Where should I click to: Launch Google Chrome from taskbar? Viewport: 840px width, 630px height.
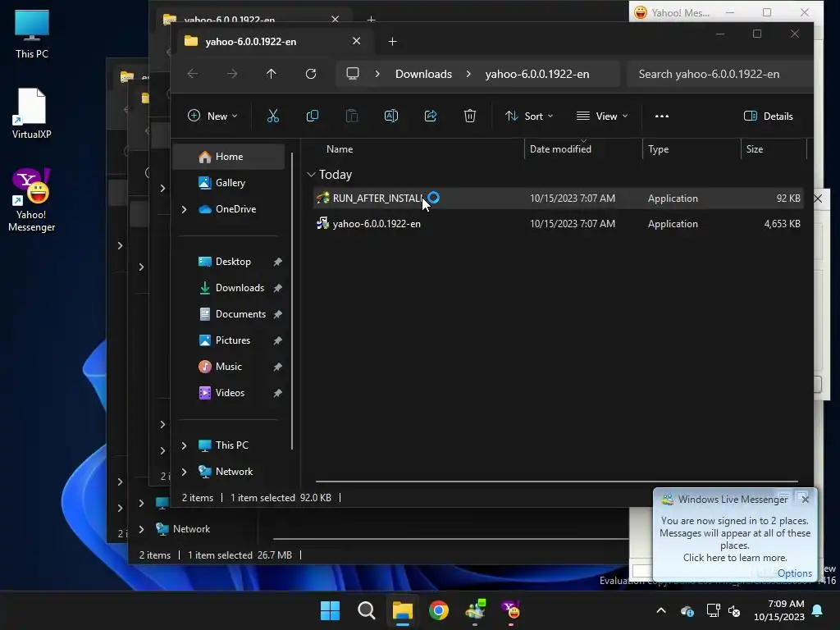[439, 610]
